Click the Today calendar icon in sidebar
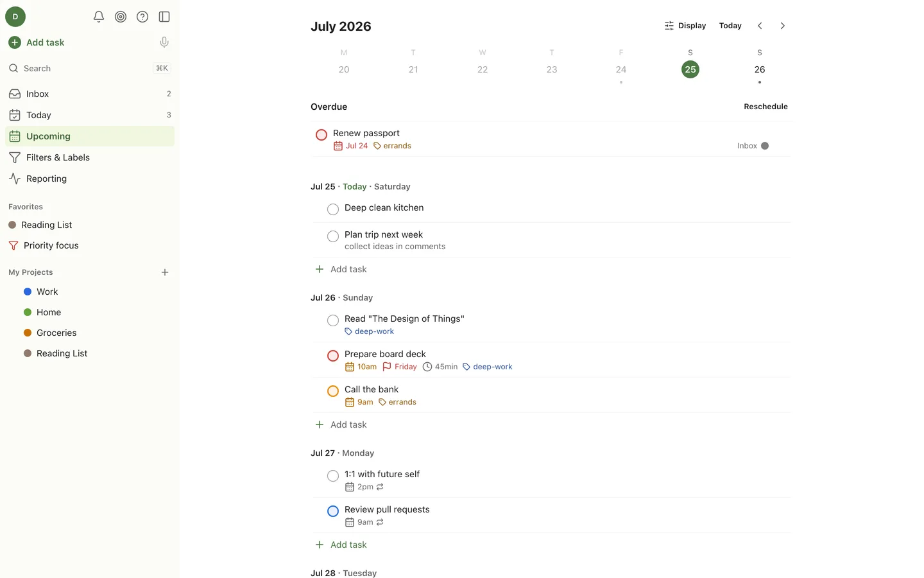 (x=15, y=115)
